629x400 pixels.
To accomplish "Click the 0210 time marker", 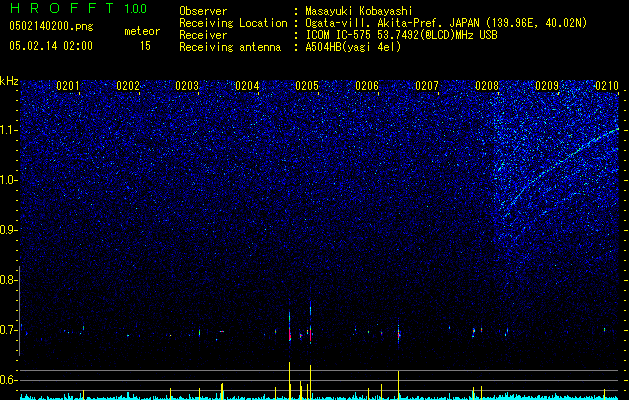I will tap(607, 86).
